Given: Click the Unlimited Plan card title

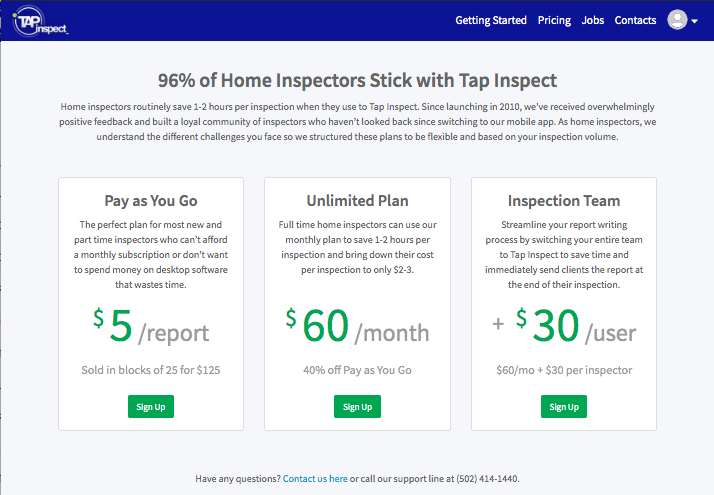Looking at the screenshot, I should (x=357, y=201).
